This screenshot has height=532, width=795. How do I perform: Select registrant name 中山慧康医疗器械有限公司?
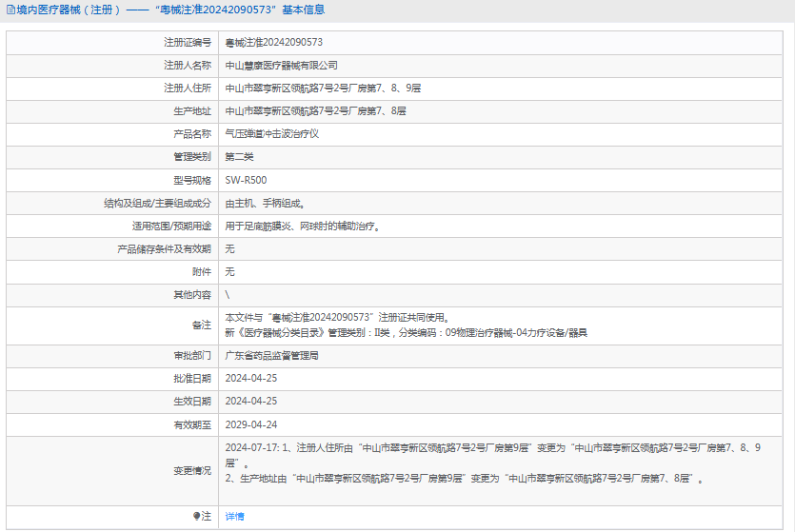[282, 66]
